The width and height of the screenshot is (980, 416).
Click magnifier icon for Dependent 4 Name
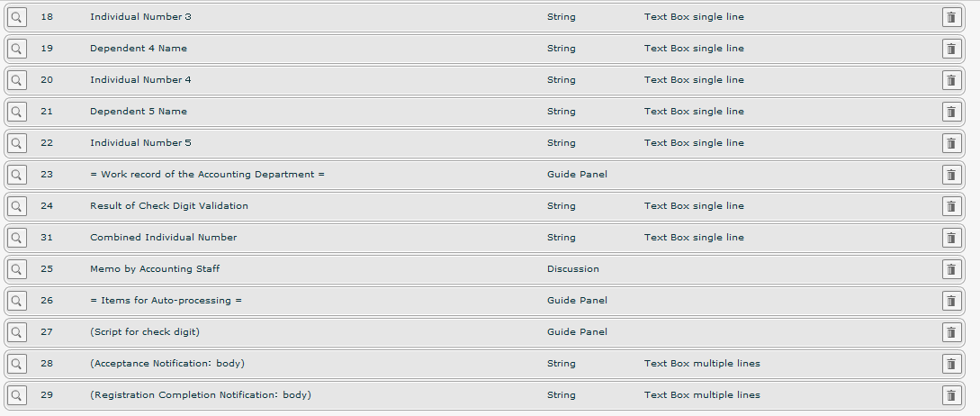(x=17, y=49)
